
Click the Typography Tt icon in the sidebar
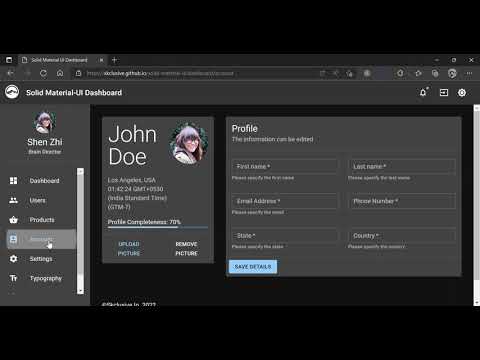coord(13,278)
